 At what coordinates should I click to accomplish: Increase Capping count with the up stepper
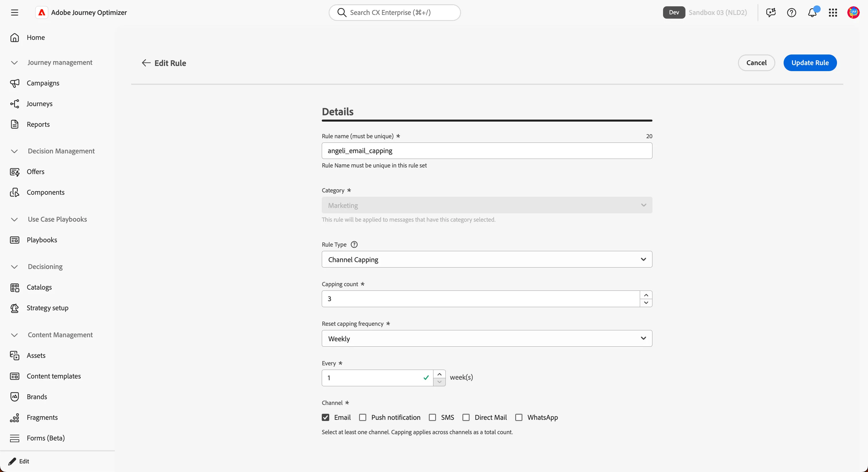click(x=646, y=295)
